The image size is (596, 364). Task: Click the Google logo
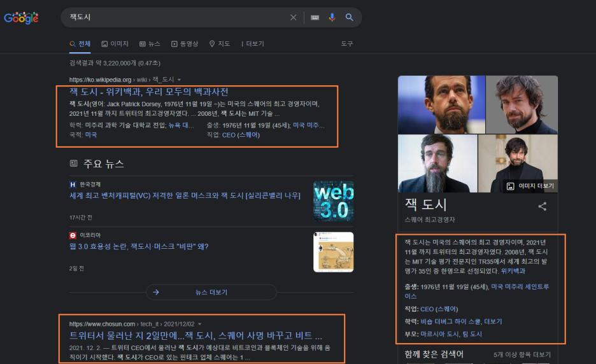(21, 17)
